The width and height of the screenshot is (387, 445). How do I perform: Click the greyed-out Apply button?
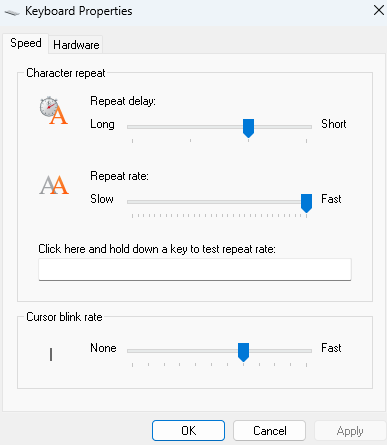coord(350,430)
